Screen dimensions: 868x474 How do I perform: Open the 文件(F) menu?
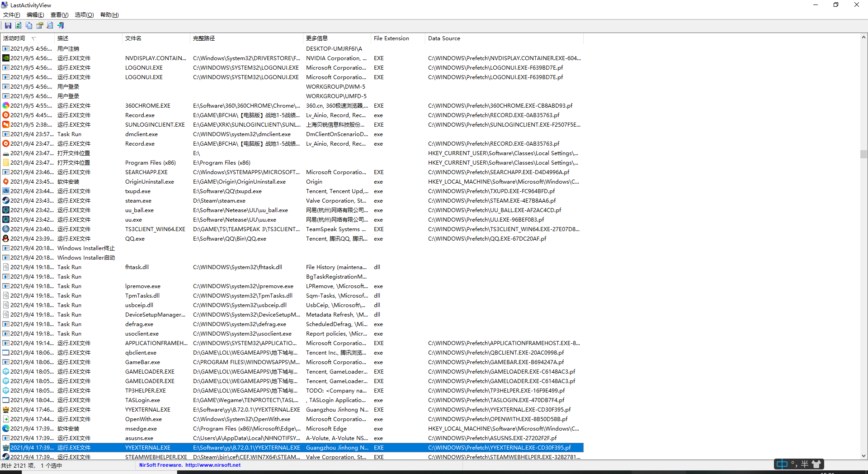pos(12,15)
